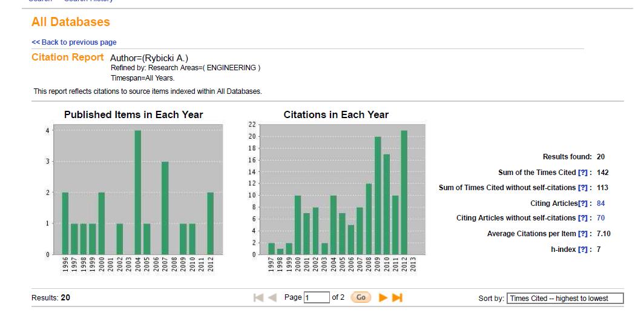Image resolution: width=644 pixels, height=324 pixels.
Task: Click the Go button
Action: (x=361, y=297)
